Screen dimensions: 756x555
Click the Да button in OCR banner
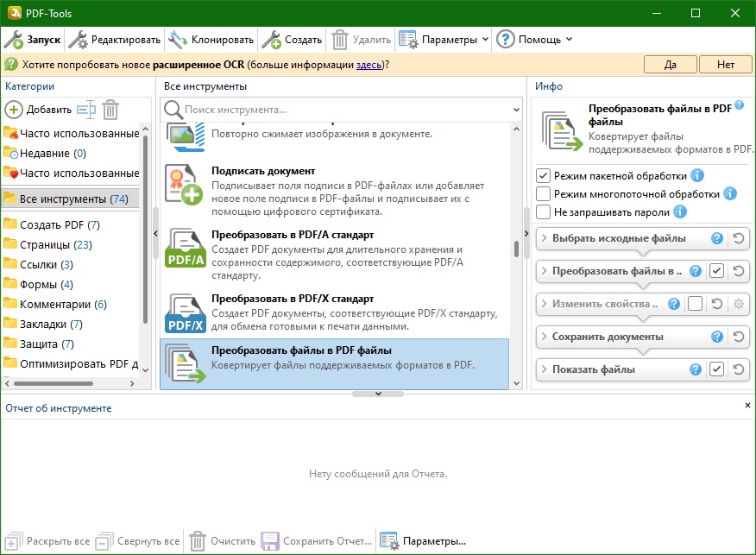pos(670,65)
